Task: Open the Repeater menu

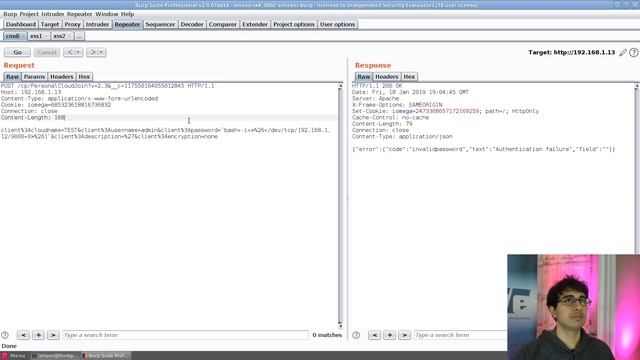Action: (80, 14)
